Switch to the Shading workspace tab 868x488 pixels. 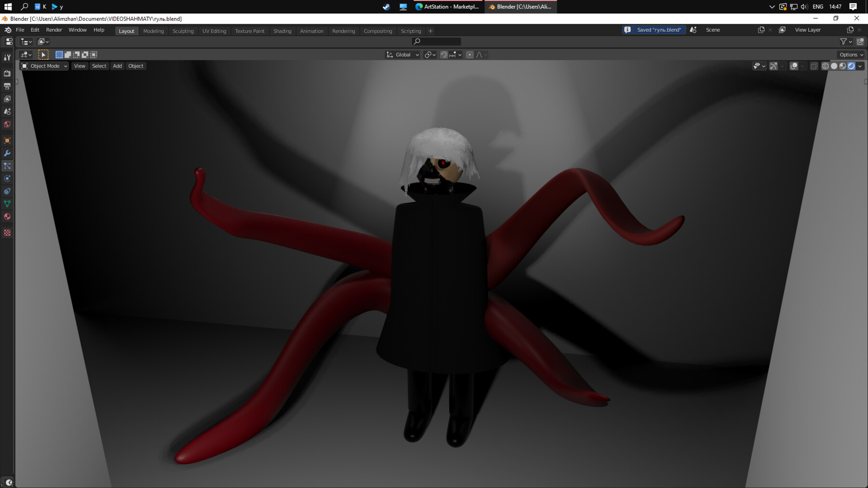point(282,31)
